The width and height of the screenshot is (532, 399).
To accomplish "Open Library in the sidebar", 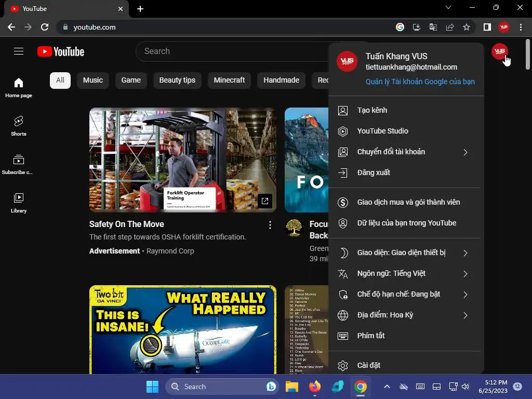I will pyautogui.click(x=19, y=203).
